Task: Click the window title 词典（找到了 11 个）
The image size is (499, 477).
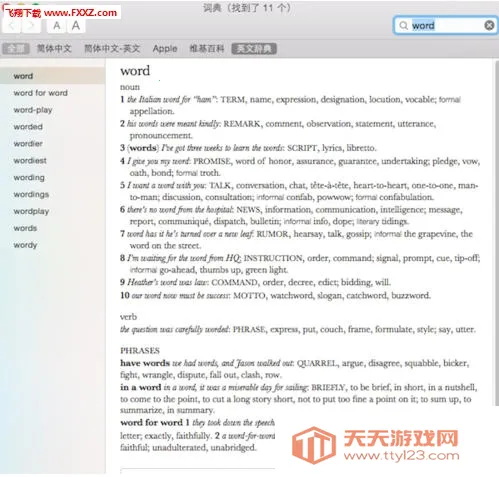Action: click(x=247, y=7)
